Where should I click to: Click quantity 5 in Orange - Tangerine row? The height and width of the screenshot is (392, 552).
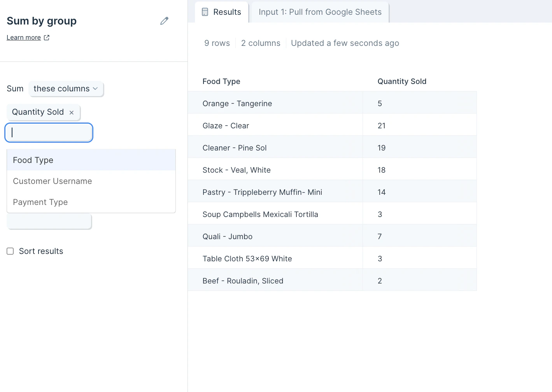[x=420, y=103]
